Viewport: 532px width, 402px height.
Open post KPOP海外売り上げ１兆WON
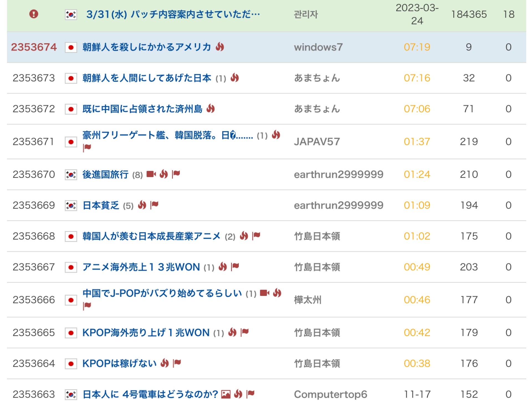[146, 332]
